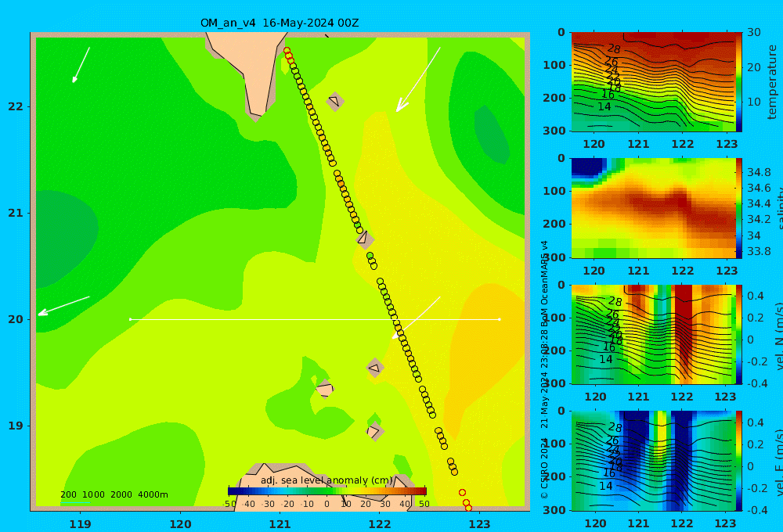Screen dimensions: 783x532
Task: Click the 50 tick on the sea level colorbar
Action: point(424,504)
